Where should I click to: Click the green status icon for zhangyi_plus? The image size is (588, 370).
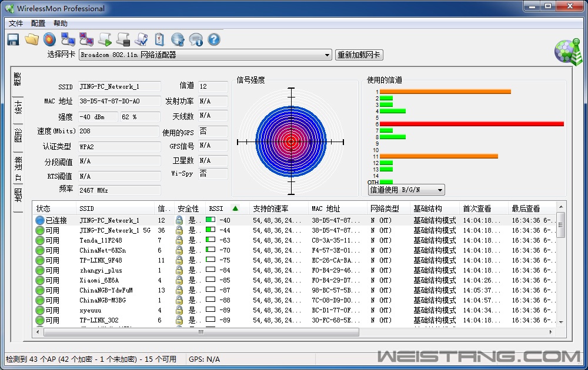point(40,270)
